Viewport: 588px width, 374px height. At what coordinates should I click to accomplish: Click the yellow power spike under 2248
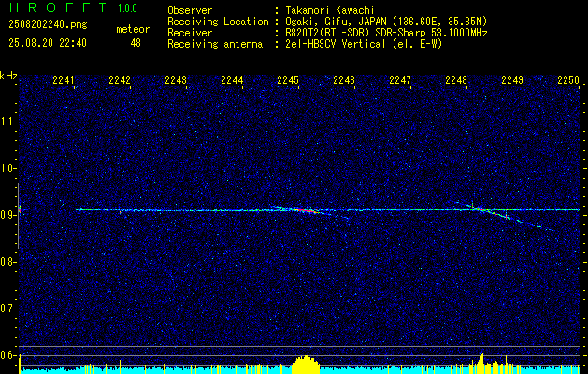(481, 363)
